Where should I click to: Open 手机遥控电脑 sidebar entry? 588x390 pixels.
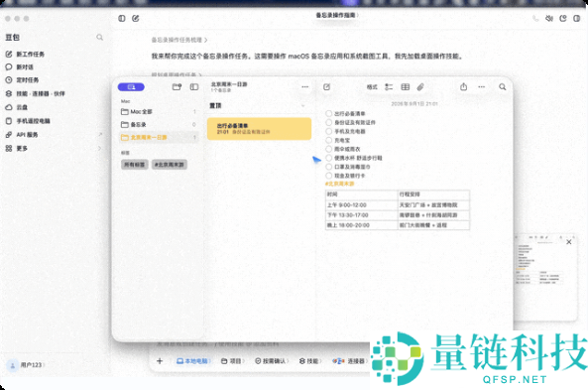tap(28, 121)
